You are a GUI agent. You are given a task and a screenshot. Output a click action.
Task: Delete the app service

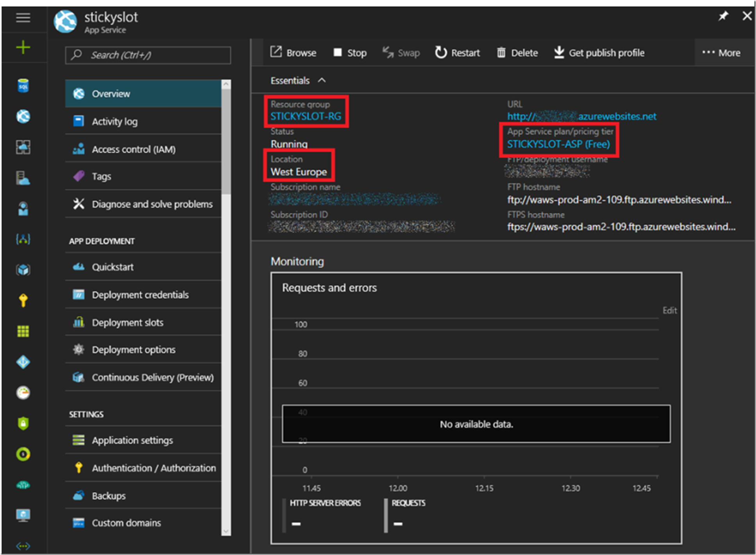coord(517,53)
